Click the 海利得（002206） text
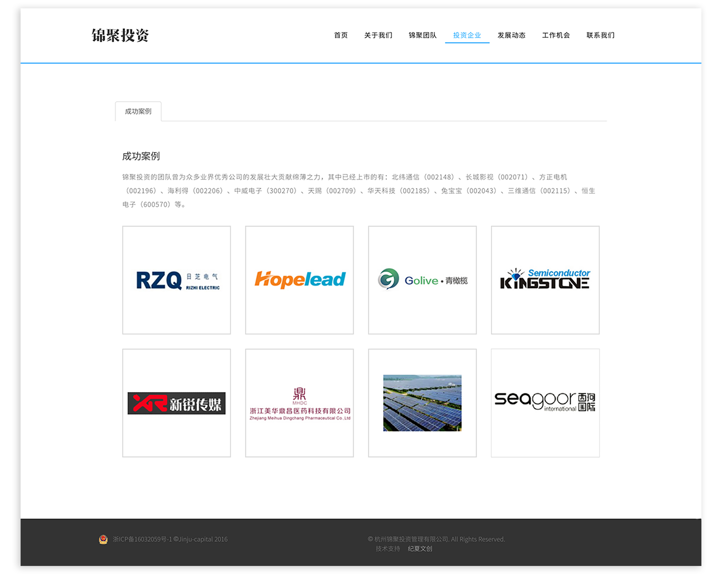This screenshot has height=588, width=722. click(x=195, y=191)
